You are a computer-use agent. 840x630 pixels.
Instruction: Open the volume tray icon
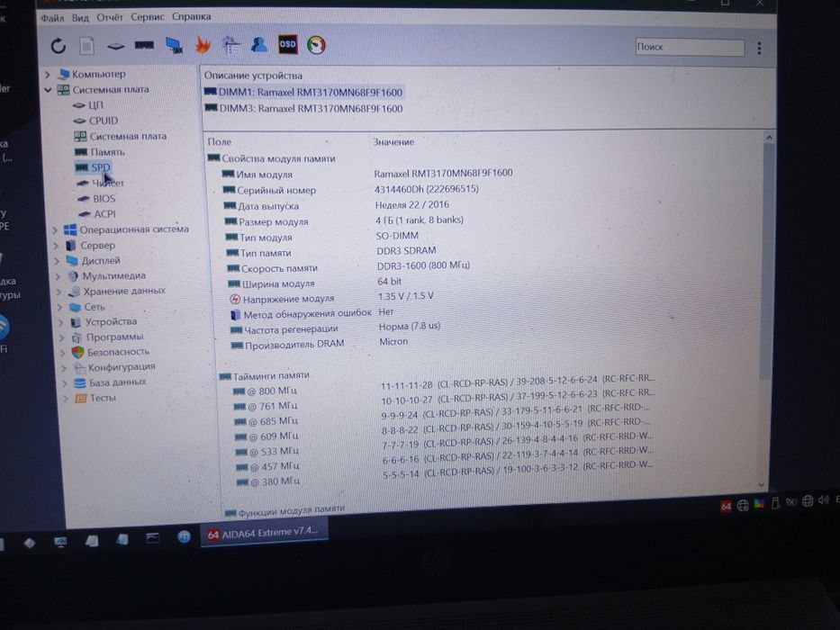click(x=824, y=501)
